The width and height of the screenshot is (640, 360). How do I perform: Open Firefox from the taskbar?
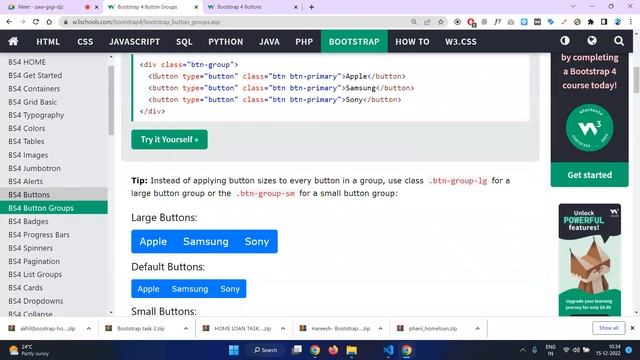coord(333,350)
